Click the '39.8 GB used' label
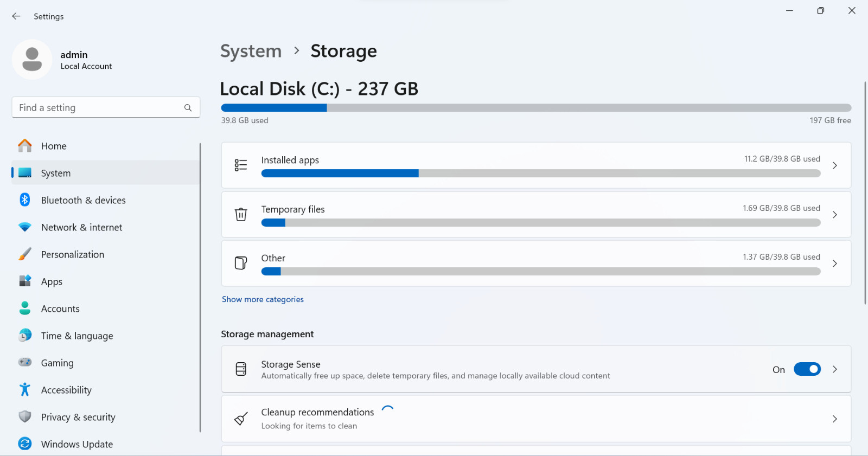The width and height of the screenshot is (868, 456). point(245,120)
